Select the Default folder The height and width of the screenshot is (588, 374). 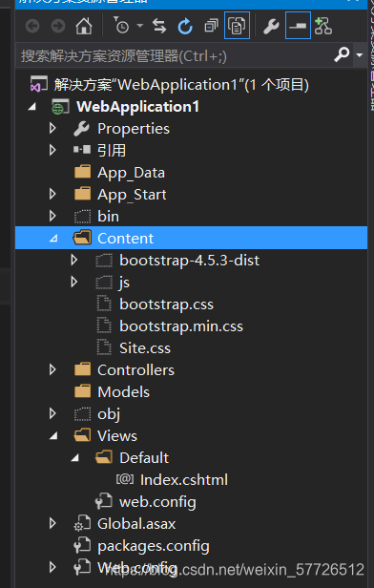tap(144, 458)
